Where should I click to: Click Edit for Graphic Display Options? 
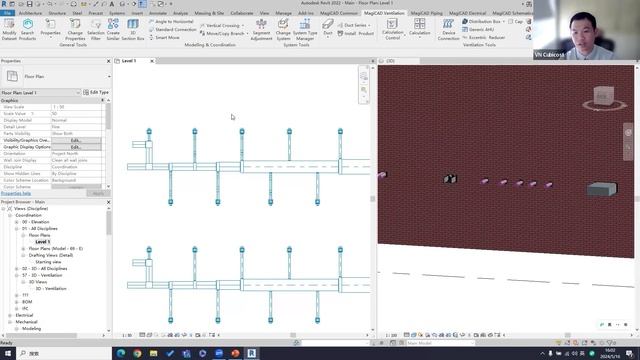coord(76,147)
